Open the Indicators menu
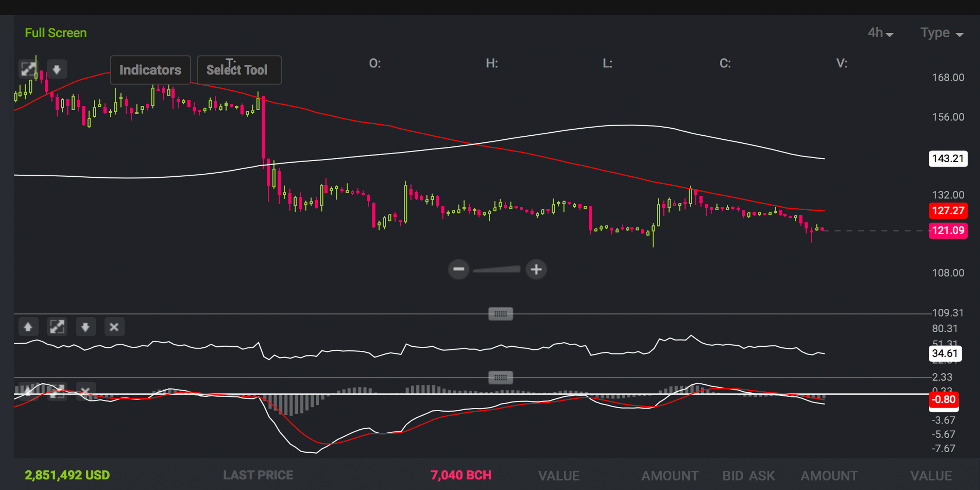Screen dimensions: 980x490 pyautogui.click(x=150, y=70)
